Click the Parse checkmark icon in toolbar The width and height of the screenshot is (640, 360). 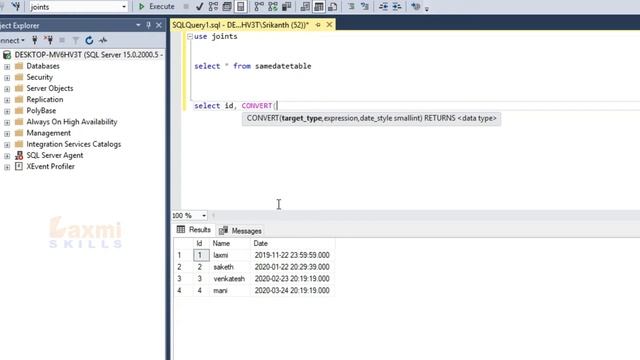[200, 7]
